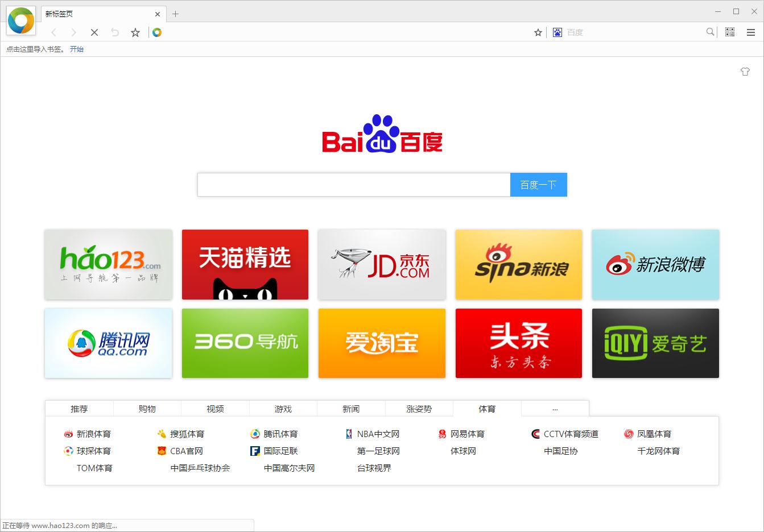Click the 百度 toolbar search field
Viewport: 764px width, 532px height.
tap(634, 32)
